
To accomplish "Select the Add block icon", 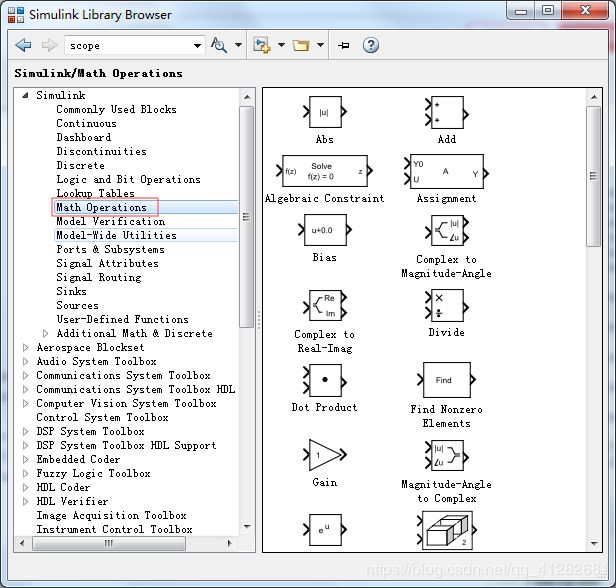I will [x=447, y=113].
